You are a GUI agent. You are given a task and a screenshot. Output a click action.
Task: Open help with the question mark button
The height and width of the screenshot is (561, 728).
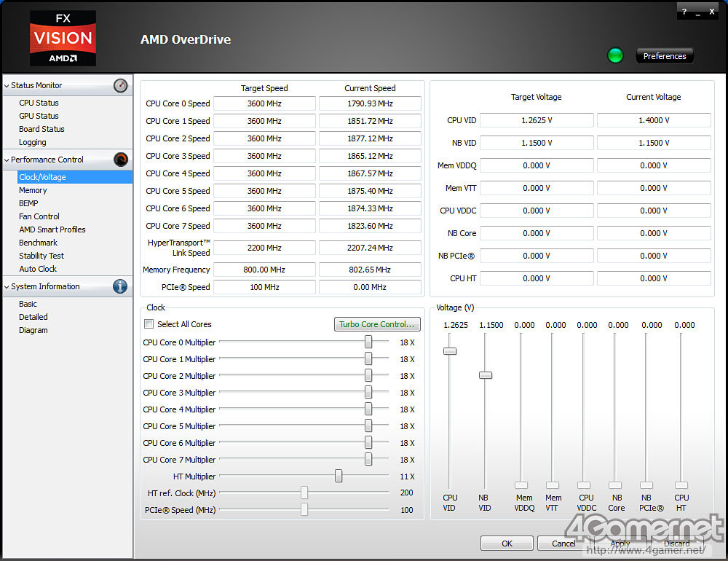[684, 12]
